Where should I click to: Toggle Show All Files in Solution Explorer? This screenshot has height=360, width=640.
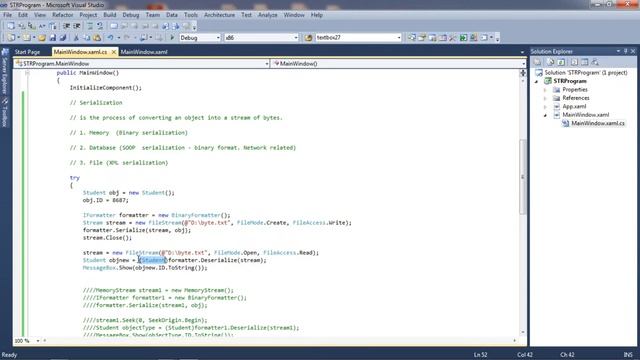point(551,62)
